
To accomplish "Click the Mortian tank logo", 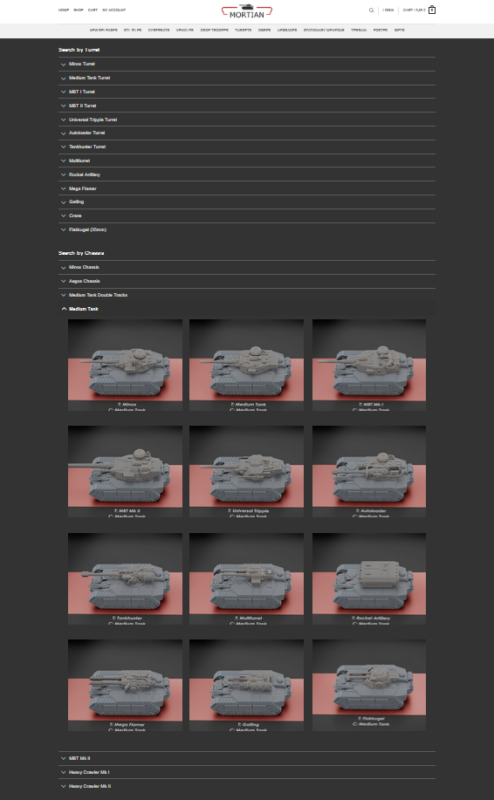I will 246,11.
